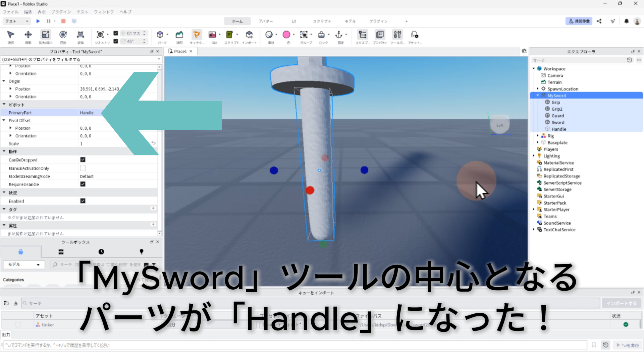
Task: Click the Anchor (固定) icon
Action: pos(339,35)
